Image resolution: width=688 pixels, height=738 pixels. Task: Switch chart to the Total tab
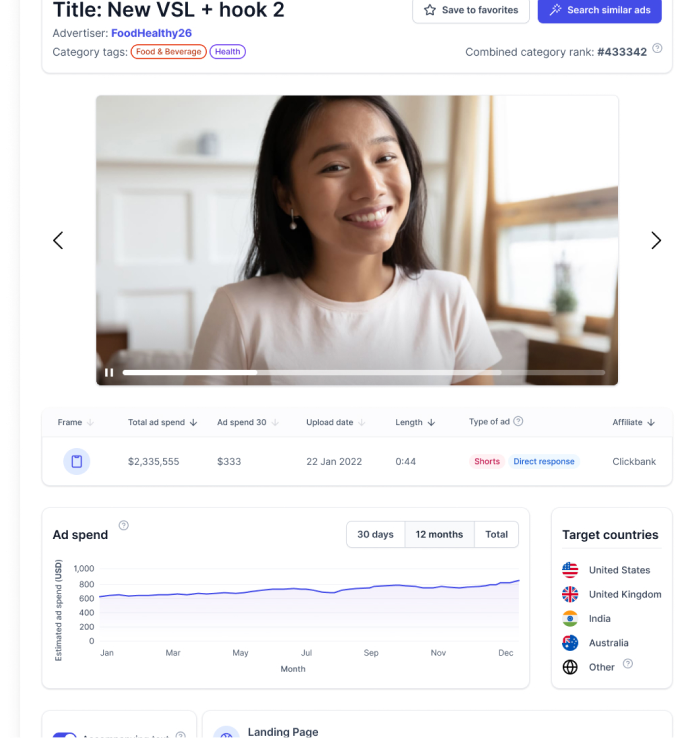[x=496, y=535]
